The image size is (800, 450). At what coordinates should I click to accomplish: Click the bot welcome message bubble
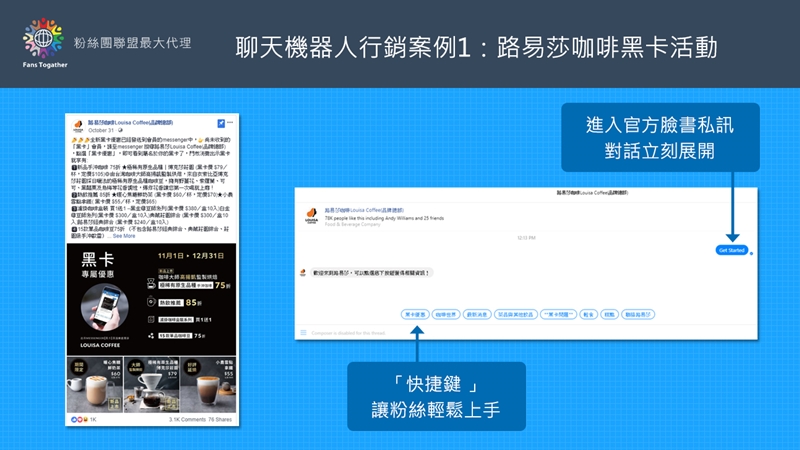[371, 272]
